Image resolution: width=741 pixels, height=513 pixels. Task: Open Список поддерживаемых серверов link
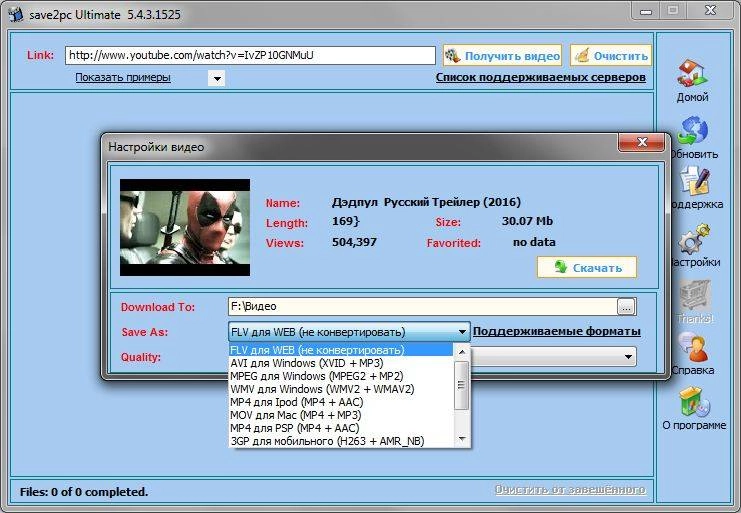[x=541, y=77]
